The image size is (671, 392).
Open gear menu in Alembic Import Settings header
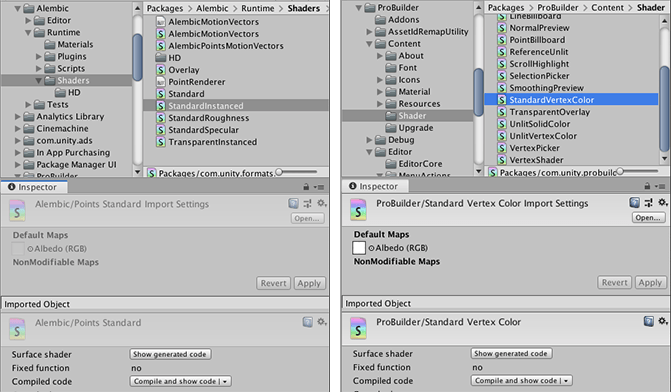[322, 203]
